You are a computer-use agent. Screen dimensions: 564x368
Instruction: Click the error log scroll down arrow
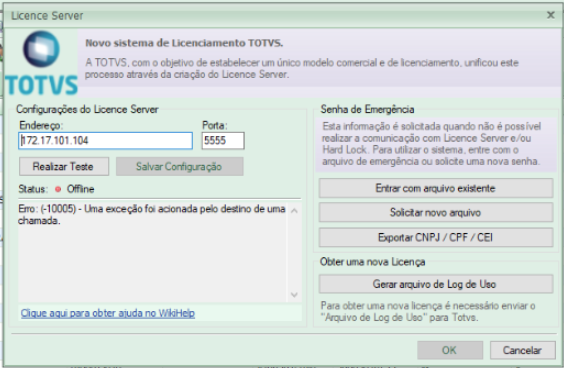[x=294, y=295]
